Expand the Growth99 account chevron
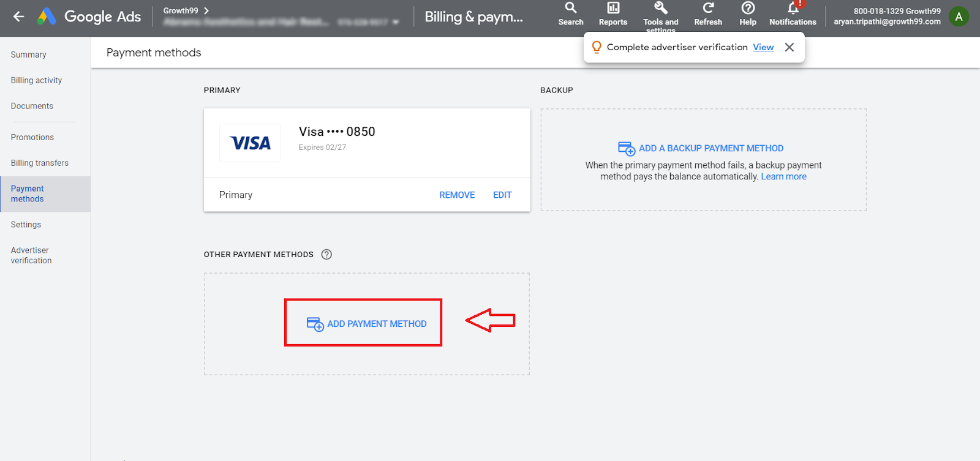Viewport: 980px width, 461px height. [206, 10]
